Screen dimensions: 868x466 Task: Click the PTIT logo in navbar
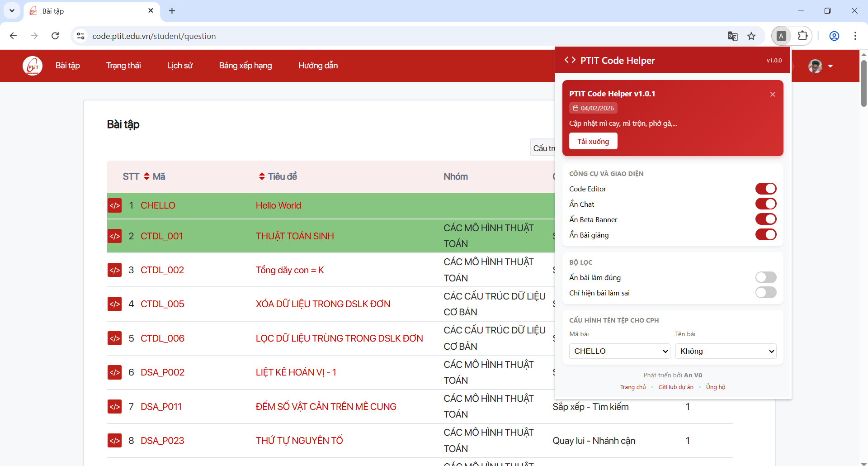tap(33, 66)
